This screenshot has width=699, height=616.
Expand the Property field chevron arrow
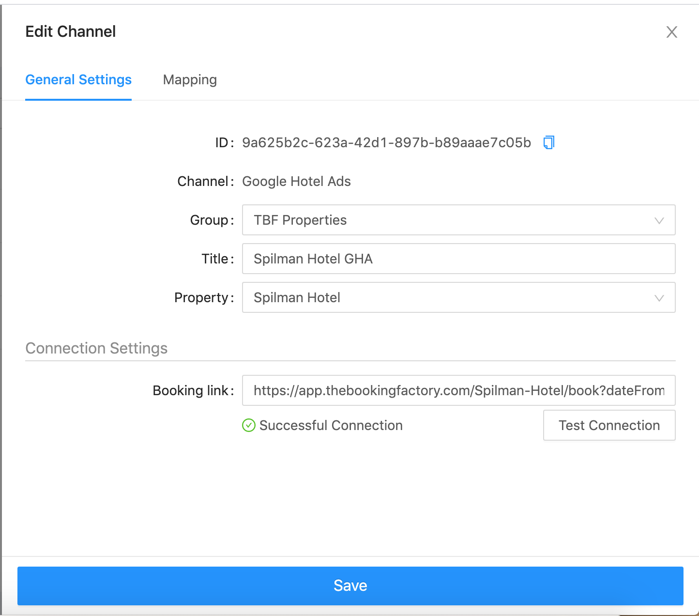pos(659,298)
